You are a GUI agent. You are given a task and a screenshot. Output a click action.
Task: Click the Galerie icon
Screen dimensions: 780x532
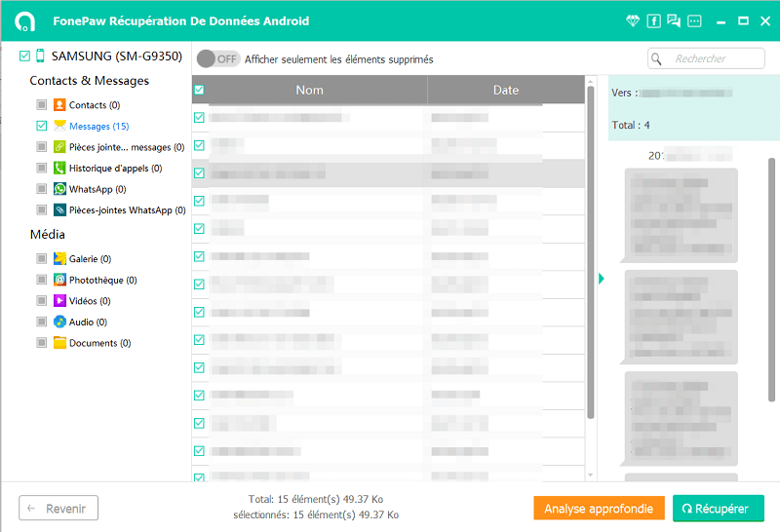(59, 258)
